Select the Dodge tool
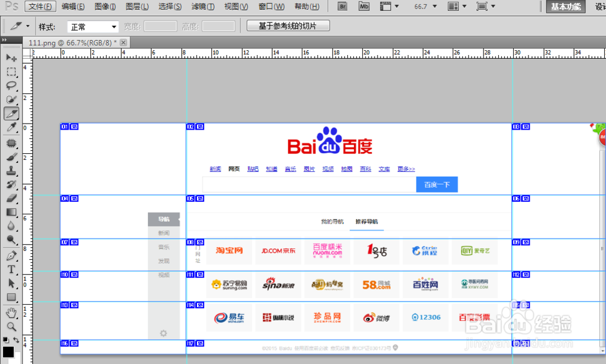 pos(11,240)
